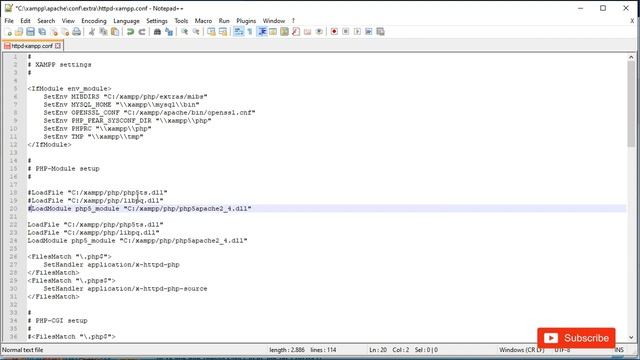
Task: Click the "length : 2,886" status entry
Action: click(x=287, y=350)
